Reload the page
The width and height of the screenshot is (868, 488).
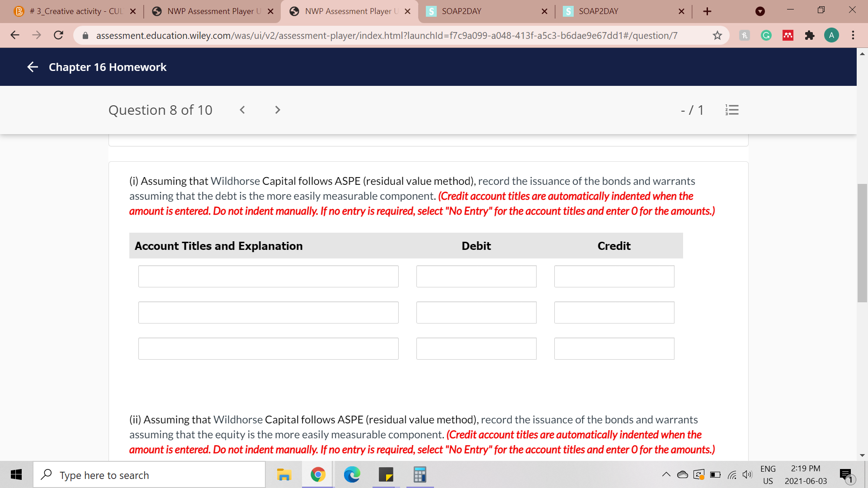pyautogui.click(x=58, y=35)
